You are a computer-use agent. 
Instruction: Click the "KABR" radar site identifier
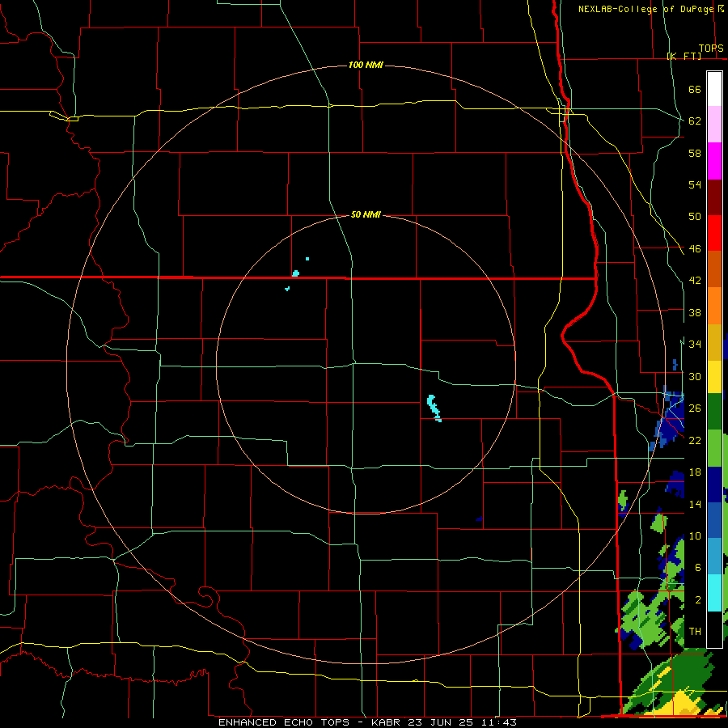tap(387, 722)
